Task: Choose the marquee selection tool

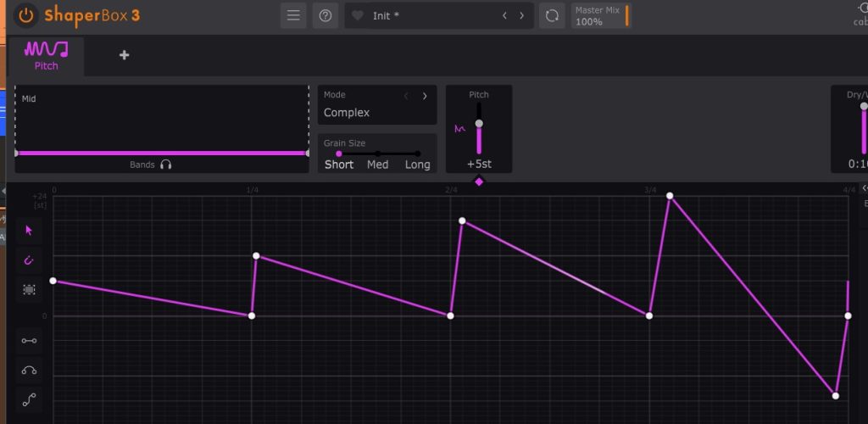Action: 30,289
